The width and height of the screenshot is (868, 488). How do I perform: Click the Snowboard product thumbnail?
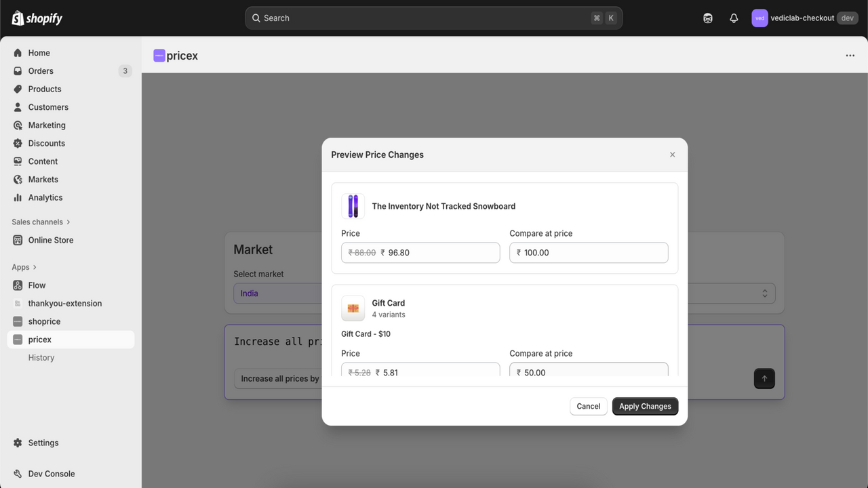[x=353, y=206]
